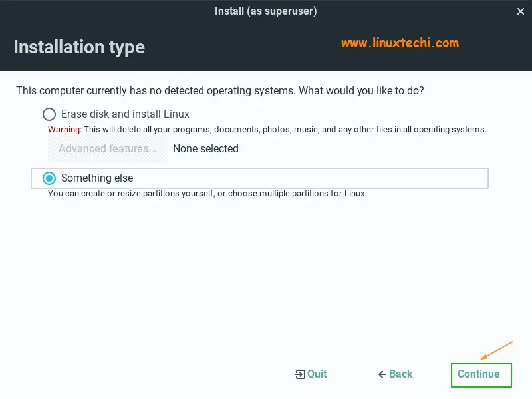Click the left arrow icon beside Back
The width and height of the screenshot is (532, 399).
(x=382, y=374)
